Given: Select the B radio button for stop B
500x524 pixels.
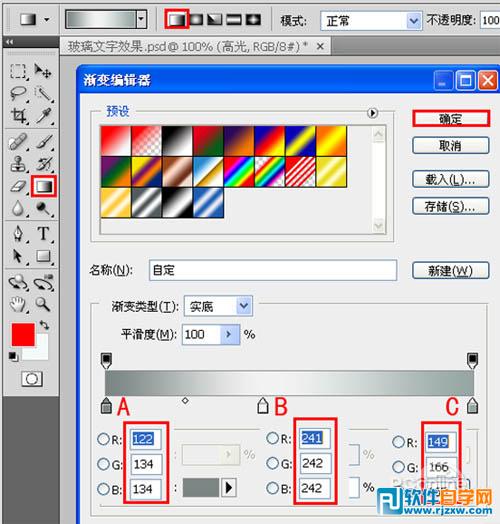Looking at the screenshot, I should pos(273,488).
